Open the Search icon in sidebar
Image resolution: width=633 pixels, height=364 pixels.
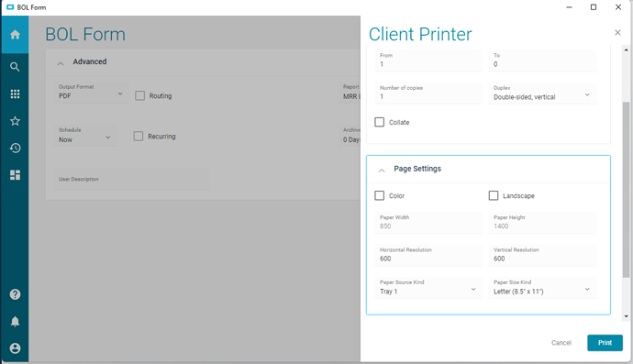pos(15,67)
